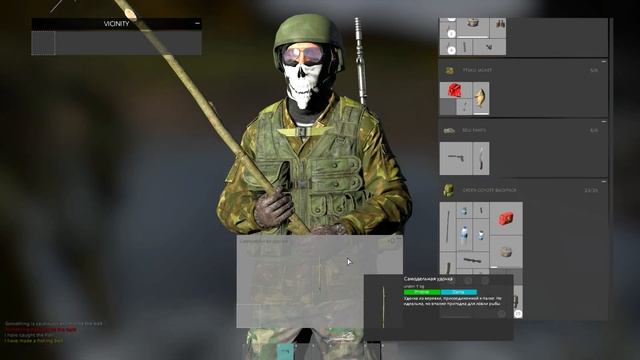Select the red medical kit in backpack
Screen dimensions: 640x360
(x=506, y=219)
